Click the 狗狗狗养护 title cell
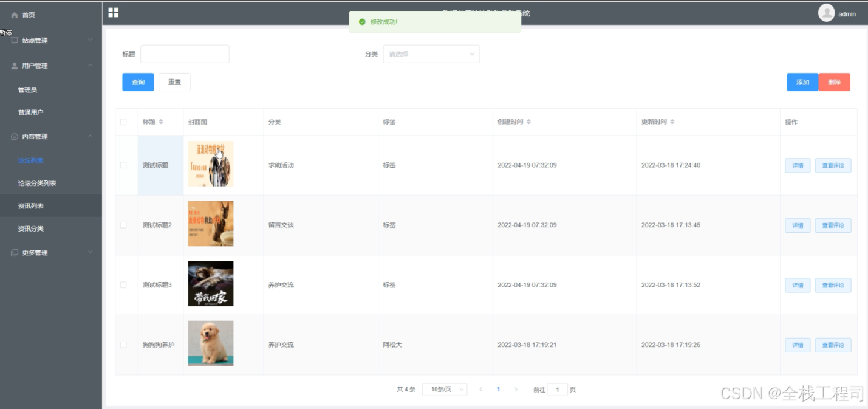 159,345
